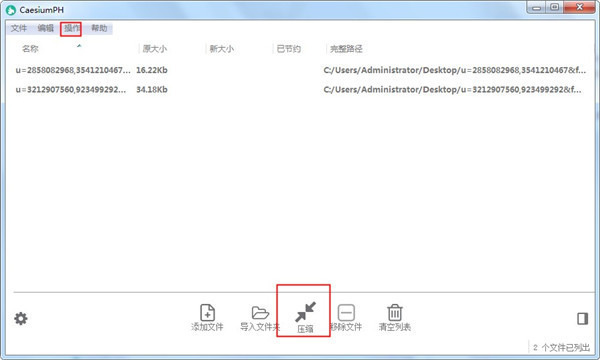The width and height of the screenshot is (600, 360).
Task: Click the path C:/Users/Administrator/Desktop/u=3212907560...
Action: coord(452,90)
